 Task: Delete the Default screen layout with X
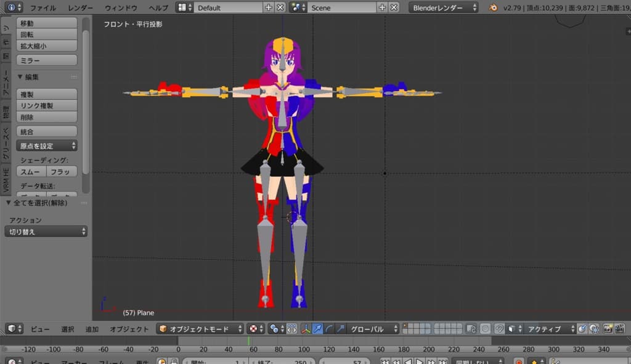pyautogui.click(x=280, y=8)
